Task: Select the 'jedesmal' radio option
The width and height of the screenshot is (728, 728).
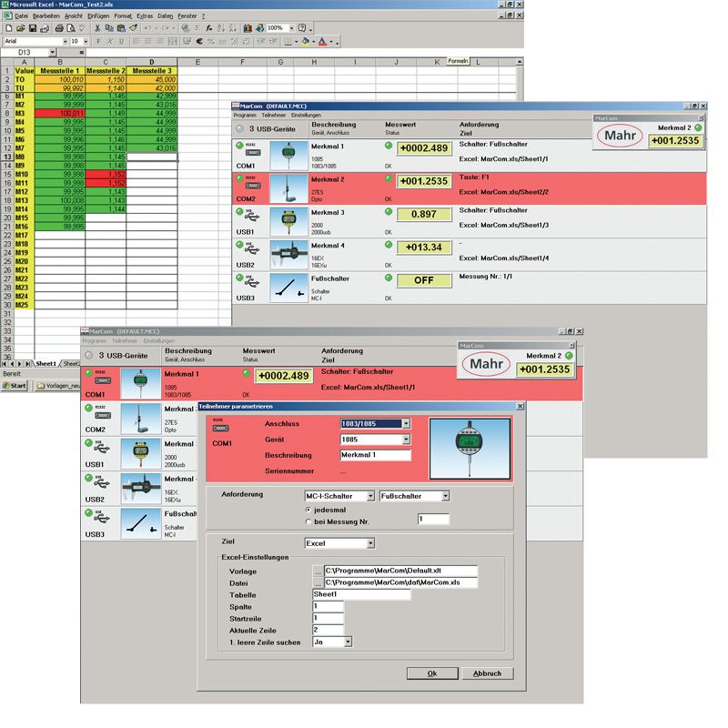Action: tap(308, 510)
